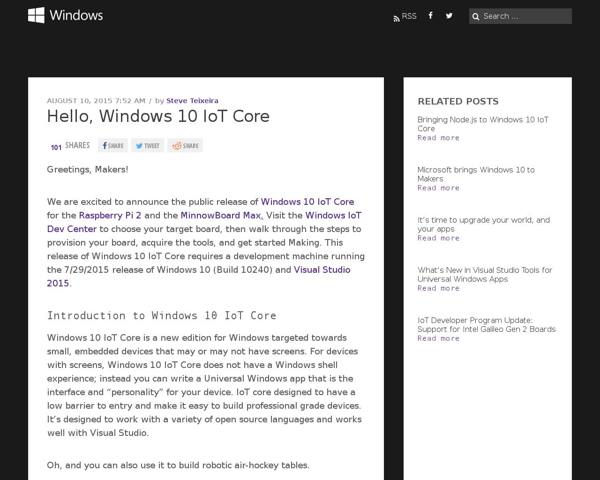The width and height of the screenshot is (600, 480).
Task: Open the Twitter icon in header
Action: [x=449, y=16]
